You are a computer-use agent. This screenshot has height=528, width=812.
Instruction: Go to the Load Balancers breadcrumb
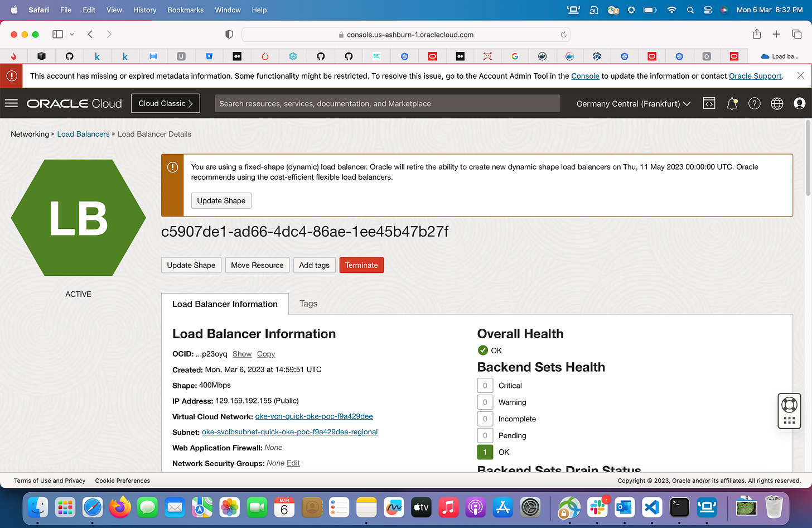pyautogui.click(x=83, y=134)
